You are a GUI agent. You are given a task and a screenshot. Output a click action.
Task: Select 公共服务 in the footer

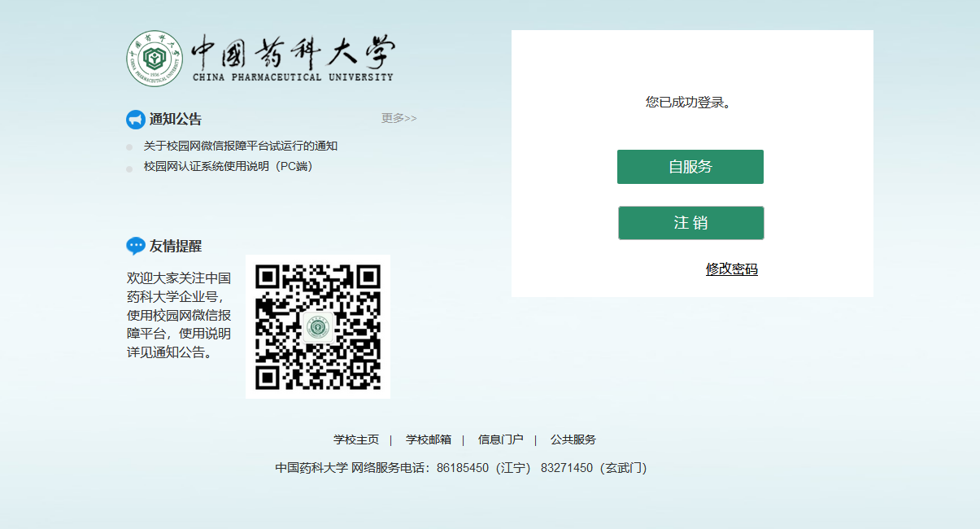(x=573, y=439)
